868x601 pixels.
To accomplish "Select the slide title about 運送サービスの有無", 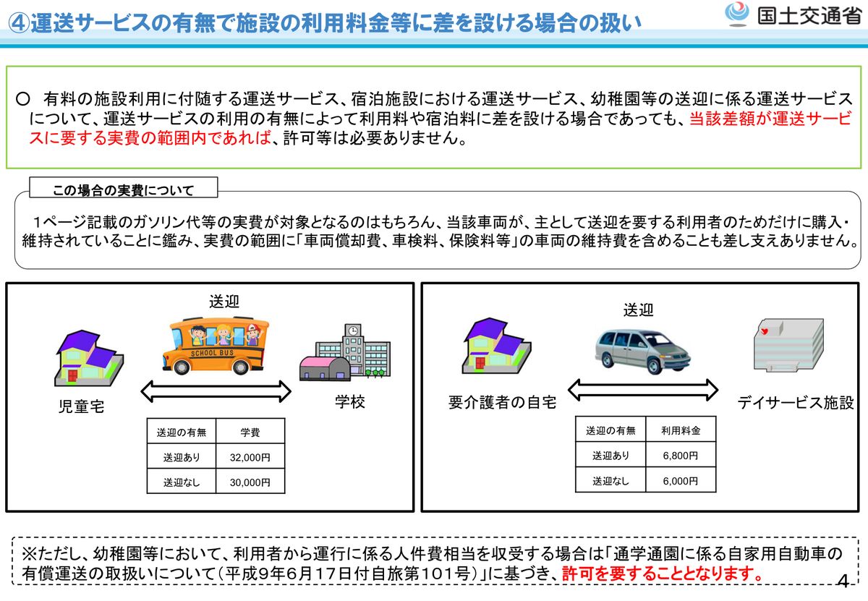I will pyautogui.click(x=325, y=24).
